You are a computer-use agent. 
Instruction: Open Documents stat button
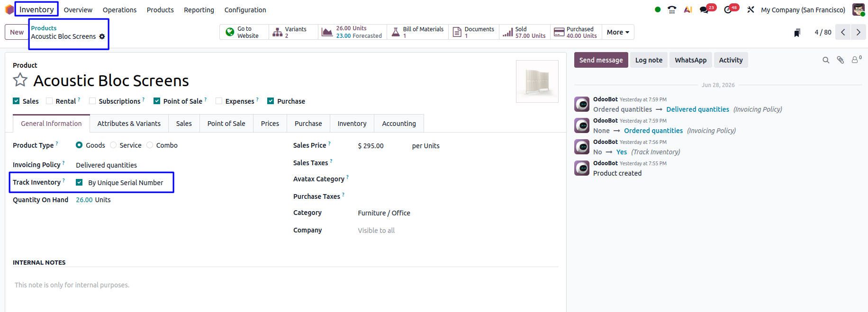474,32
